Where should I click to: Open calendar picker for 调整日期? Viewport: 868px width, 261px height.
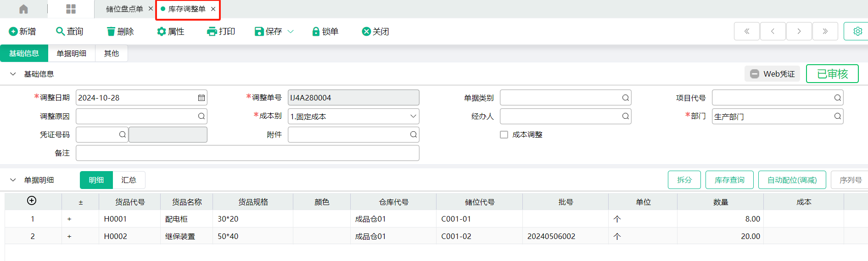pos(201,98)
